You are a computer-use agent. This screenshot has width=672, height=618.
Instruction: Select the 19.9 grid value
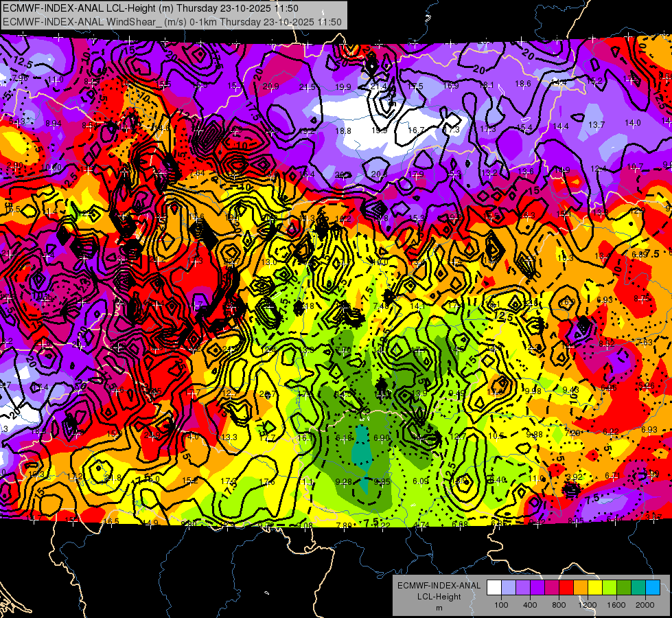tap(343, 87)
